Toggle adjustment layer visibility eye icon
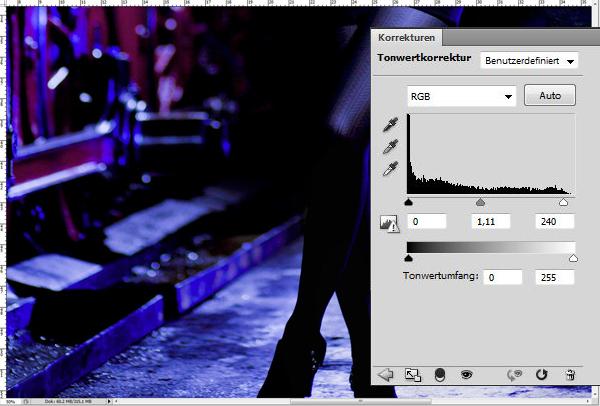Screen dimensions: 600x406 coord(466,374)
